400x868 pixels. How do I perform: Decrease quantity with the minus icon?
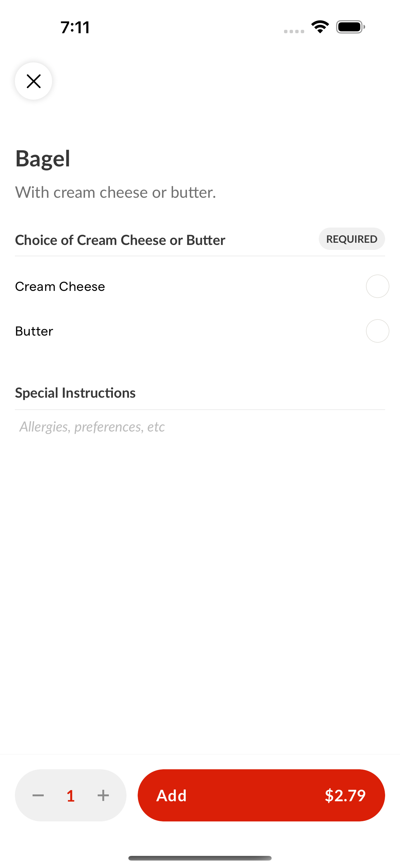click(38, 795)
